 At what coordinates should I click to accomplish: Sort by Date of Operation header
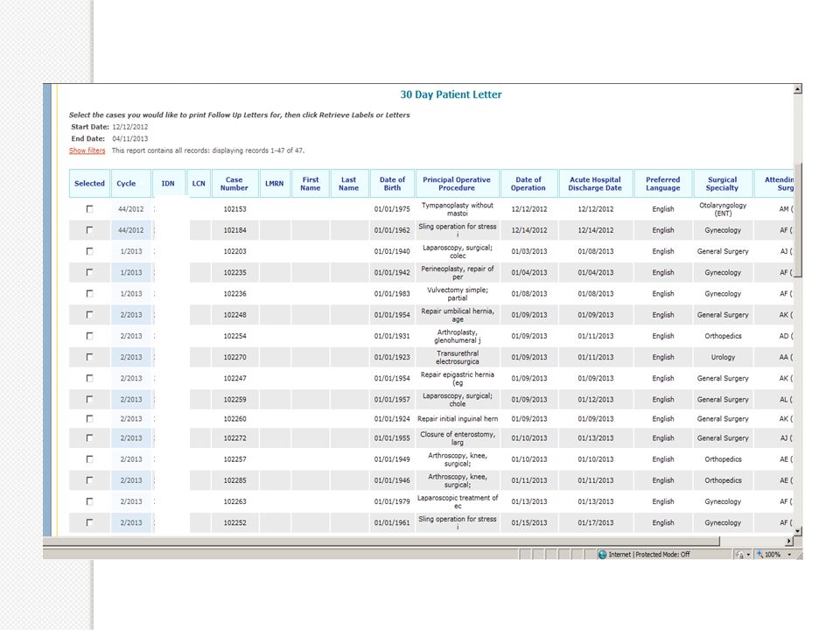528,183
